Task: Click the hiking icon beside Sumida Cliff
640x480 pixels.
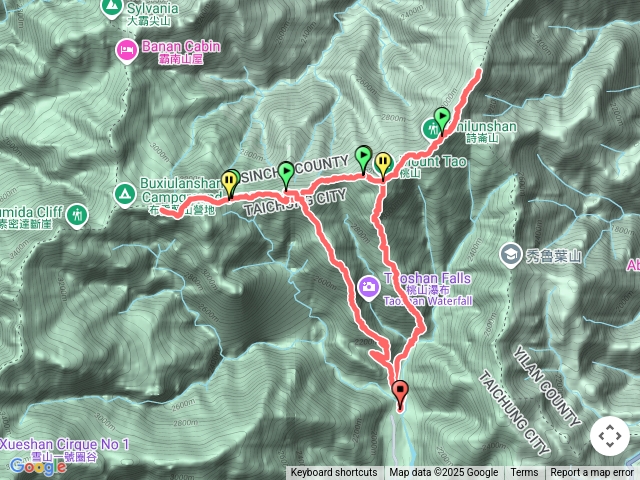Action: pos(76,215)
